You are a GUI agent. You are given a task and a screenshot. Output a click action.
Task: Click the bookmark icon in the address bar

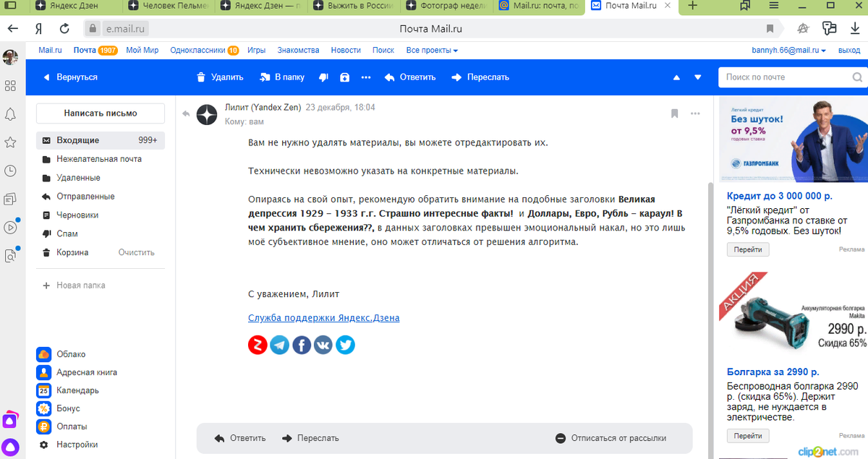tap(770, 29)
